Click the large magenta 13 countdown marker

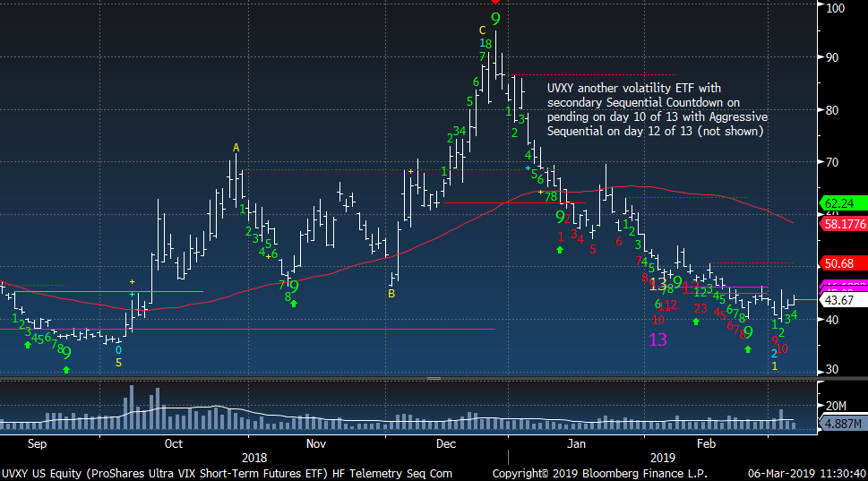(657, 339)
